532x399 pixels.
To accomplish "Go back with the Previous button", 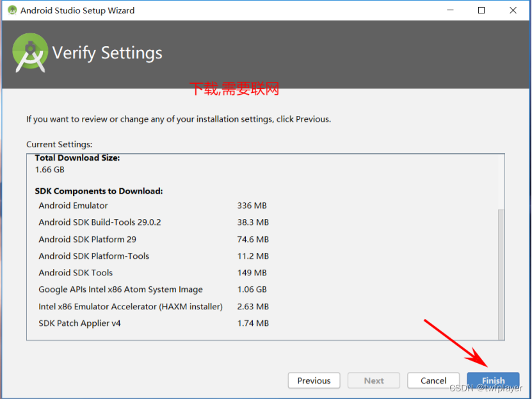I will pos(314,380).
